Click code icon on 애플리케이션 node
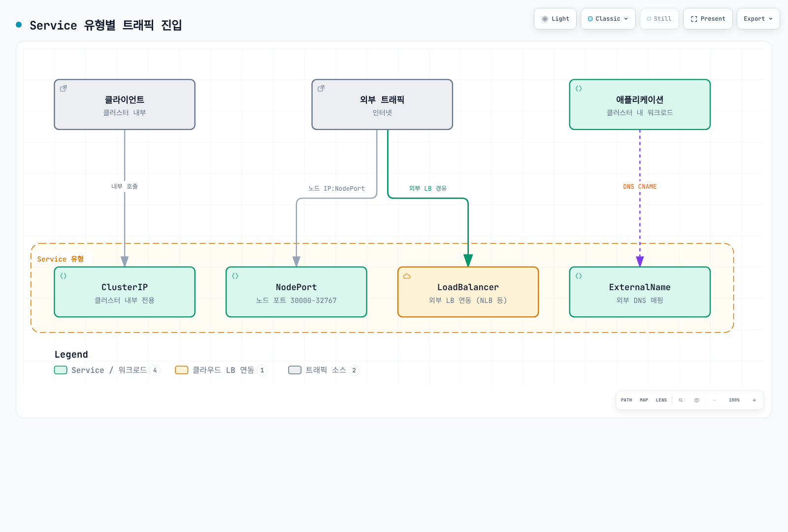The width and height of the screenshot is (788, 532). [x=579, y=89]
